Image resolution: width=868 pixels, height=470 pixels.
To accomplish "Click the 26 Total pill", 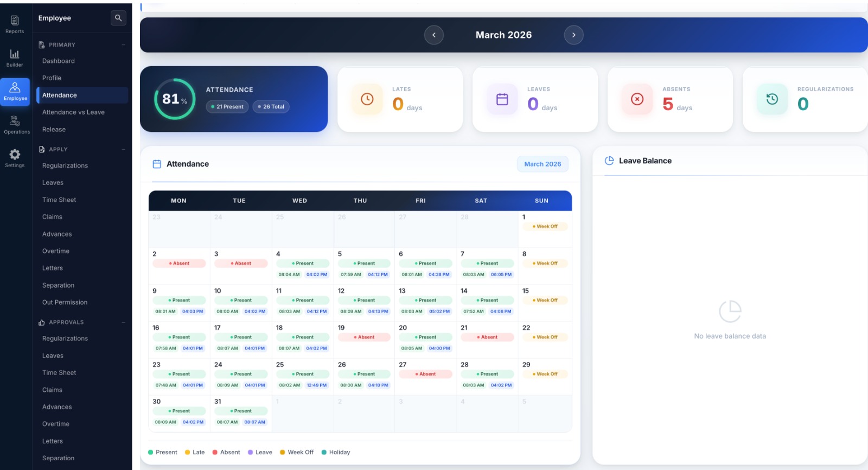I will (x=271, y=106).
